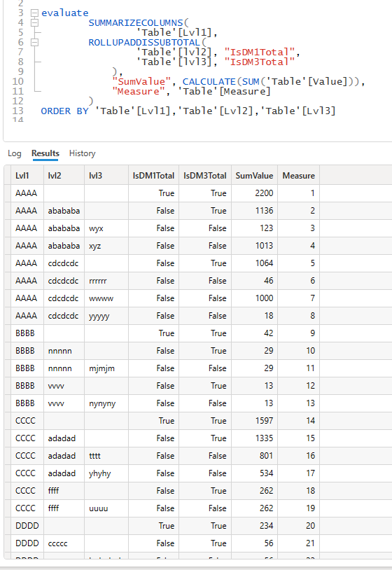Select the SumValue cell showing 1013
The height and width of the screenshot is (570, 392).
254,246
